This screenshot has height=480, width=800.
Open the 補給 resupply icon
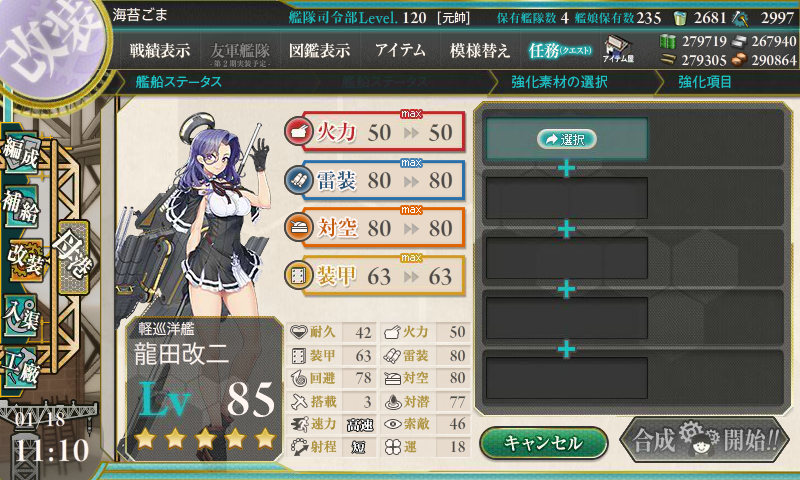(x=21, y=206)
